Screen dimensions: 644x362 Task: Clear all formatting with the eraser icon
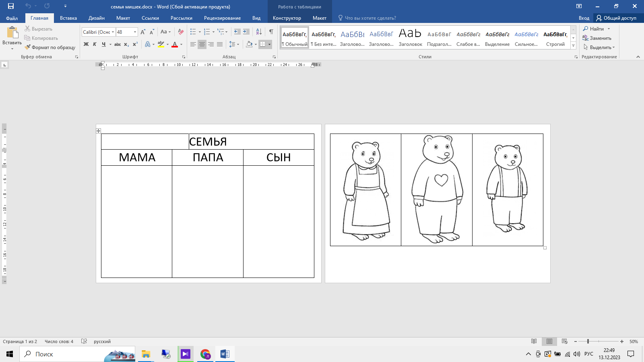tap(181, 32)
